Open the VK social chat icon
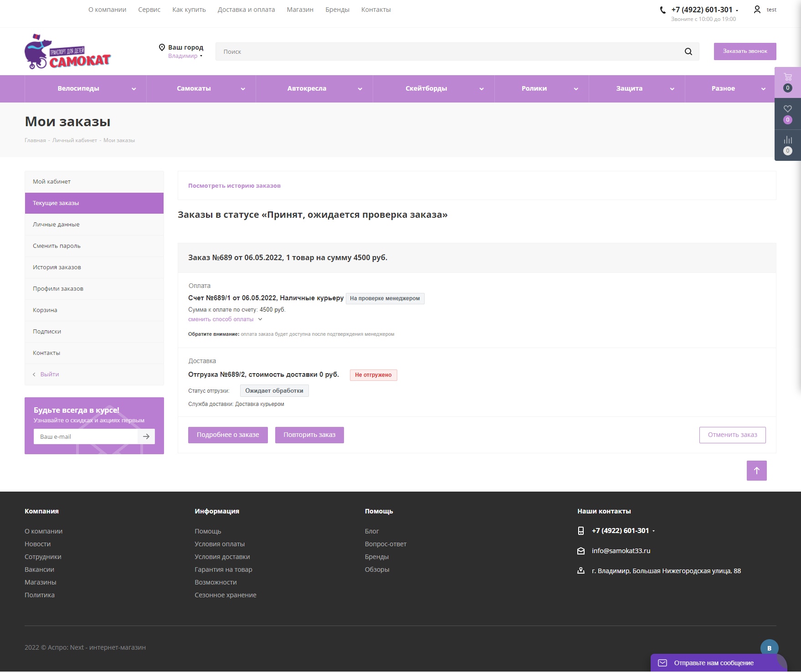The image size is (801, 672). click(769, 648)
